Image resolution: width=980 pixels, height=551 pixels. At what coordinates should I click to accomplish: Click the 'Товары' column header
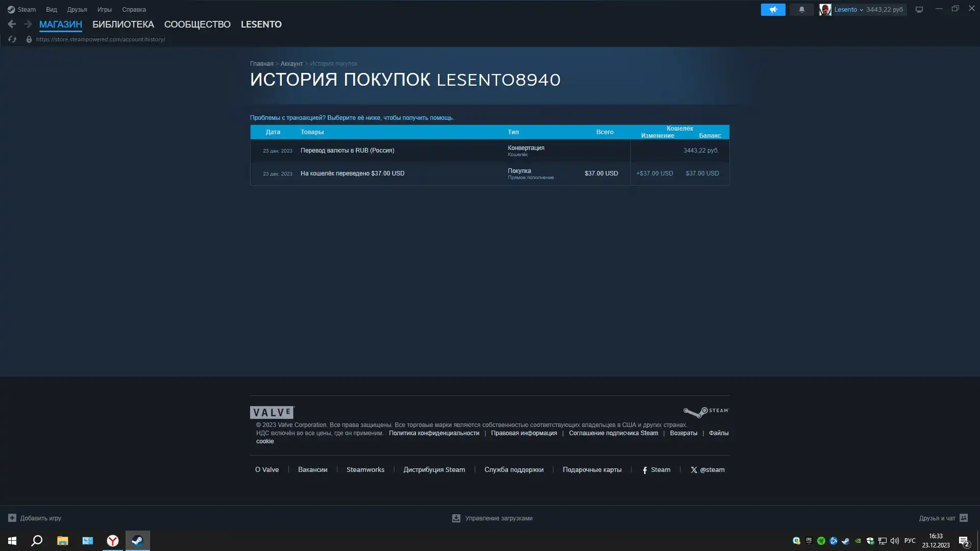tap(312, 132)
